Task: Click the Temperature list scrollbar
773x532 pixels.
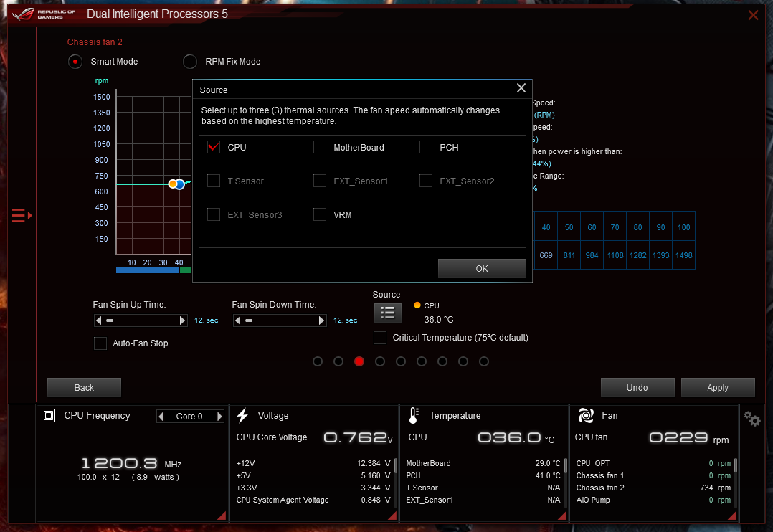Action: pyautogui.click(x=566, y=465)
